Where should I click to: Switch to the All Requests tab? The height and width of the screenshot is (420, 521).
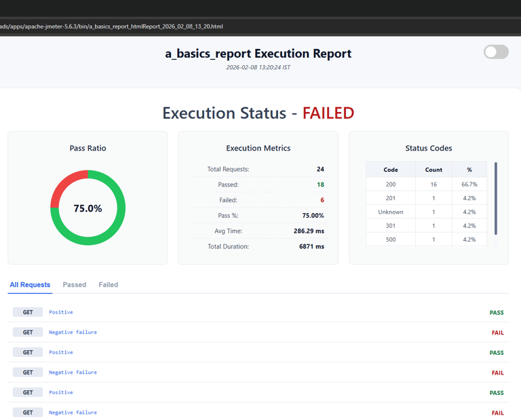(30, 285)
